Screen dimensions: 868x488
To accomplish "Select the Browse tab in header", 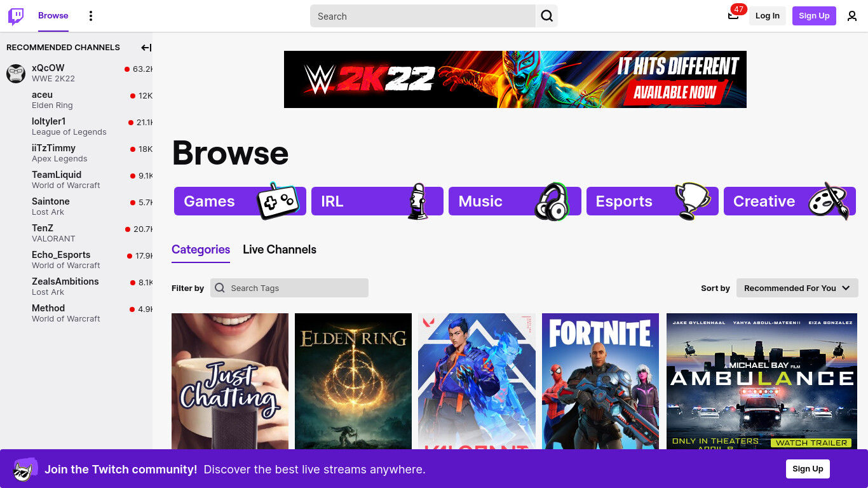I will click(53, 16).
